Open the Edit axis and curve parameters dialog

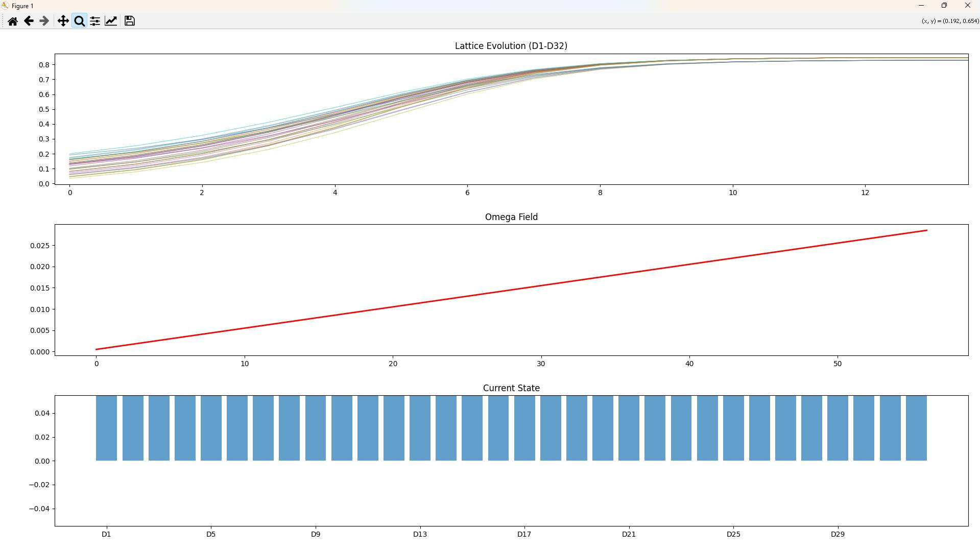(111, 21)
